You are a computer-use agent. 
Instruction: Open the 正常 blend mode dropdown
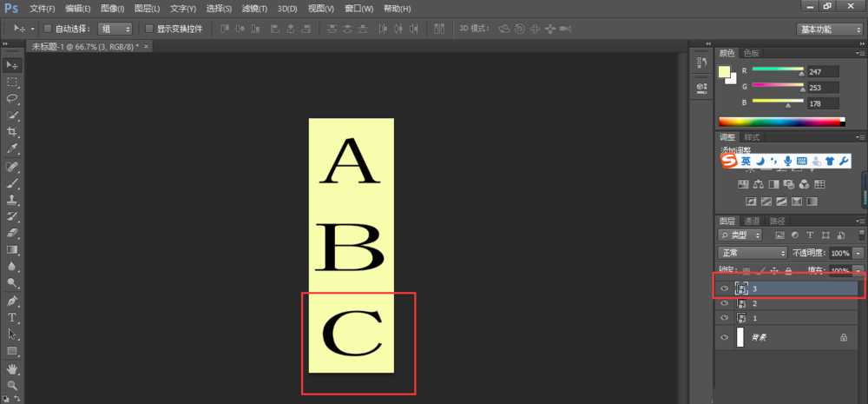coord(753,253)
